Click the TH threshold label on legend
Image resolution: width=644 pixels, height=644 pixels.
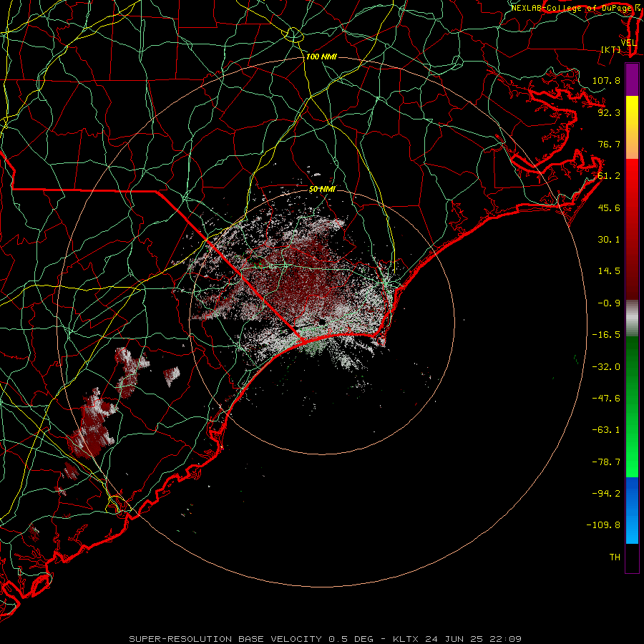tap(615, 557)
